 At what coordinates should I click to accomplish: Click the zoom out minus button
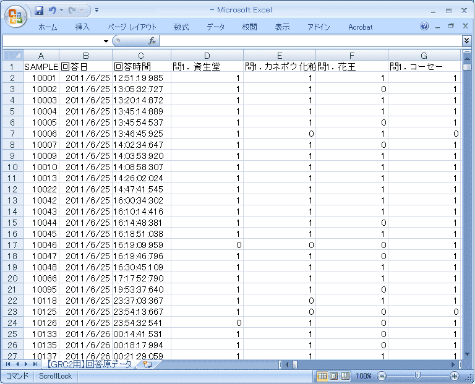382,376
